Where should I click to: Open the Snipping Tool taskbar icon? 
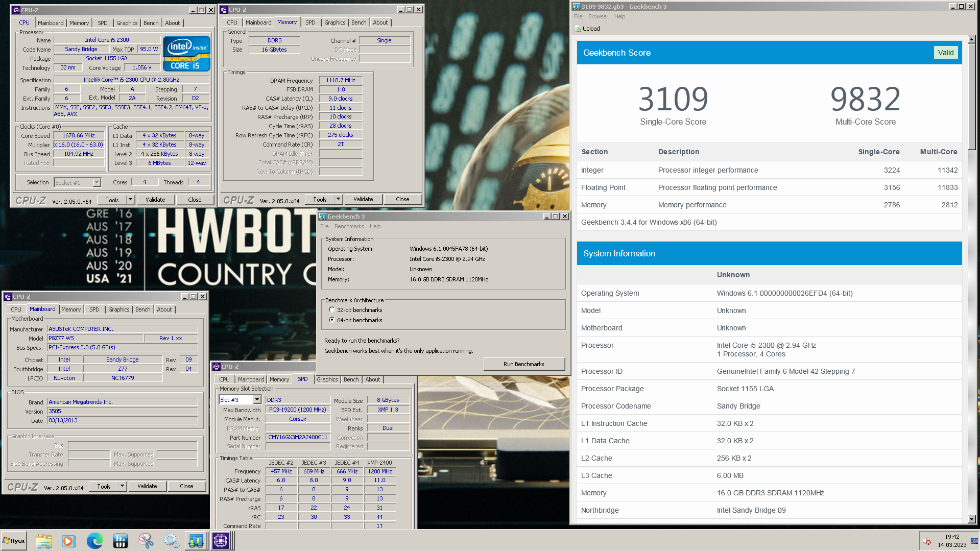point(146,541)
